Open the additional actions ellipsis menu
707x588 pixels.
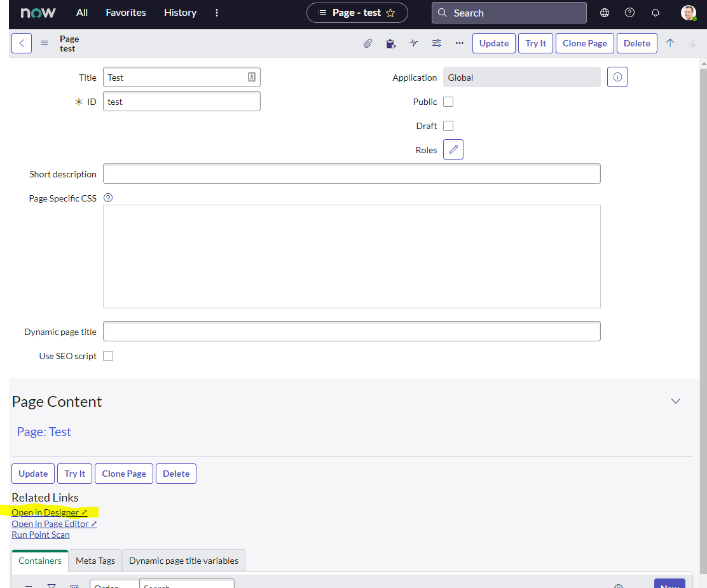(459, 43)
